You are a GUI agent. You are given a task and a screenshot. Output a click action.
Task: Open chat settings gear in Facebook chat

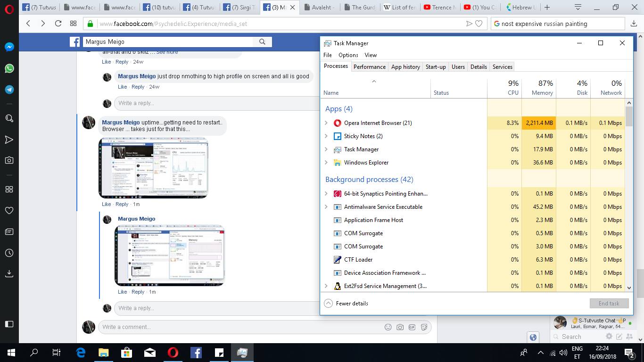[609, 337]
